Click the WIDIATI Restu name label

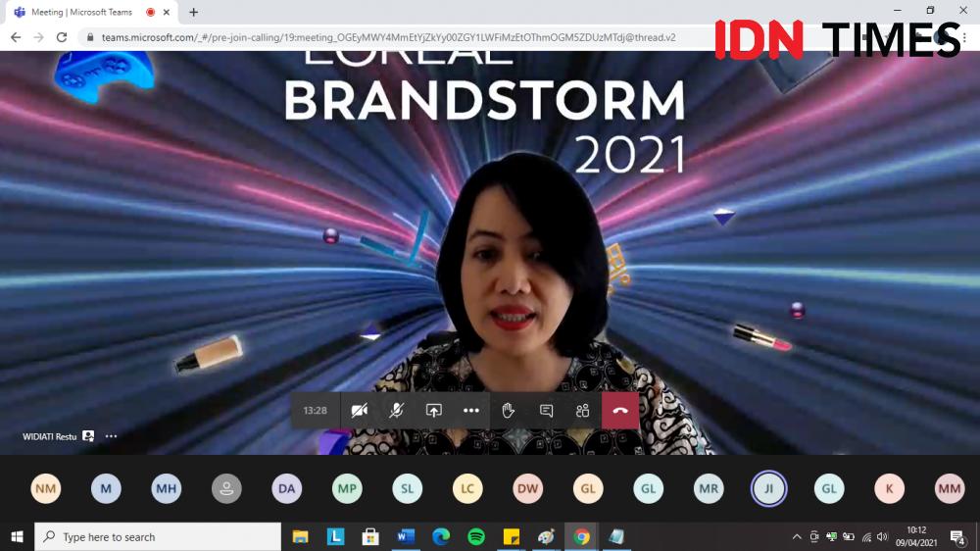click(49, 436)
